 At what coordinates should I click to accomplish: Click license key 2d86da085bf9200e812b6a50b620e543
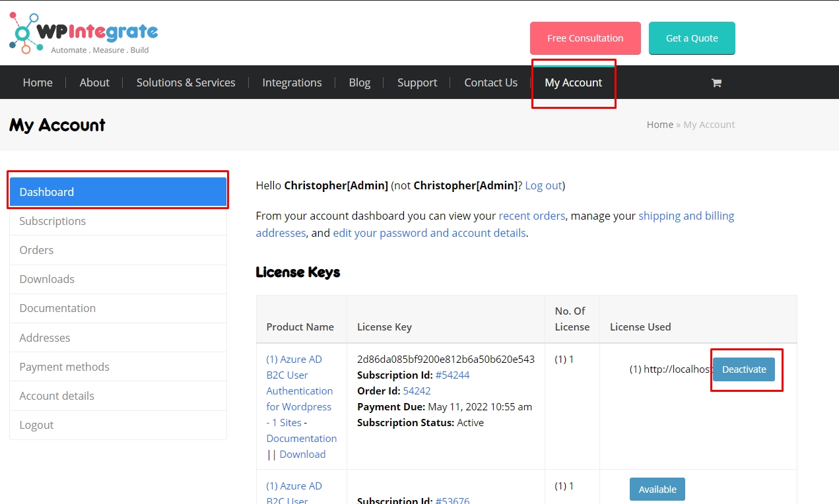tap(446, 360)
